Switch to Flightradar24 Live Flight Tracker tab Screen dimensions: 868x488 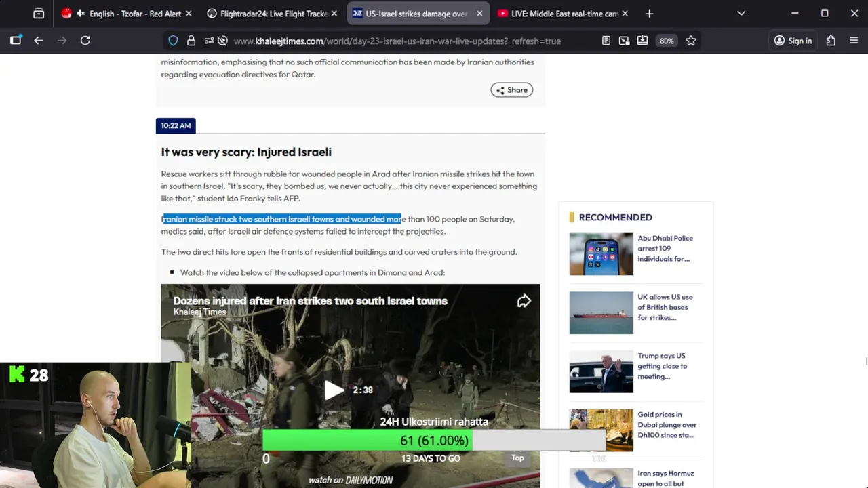tap(272, 14)
